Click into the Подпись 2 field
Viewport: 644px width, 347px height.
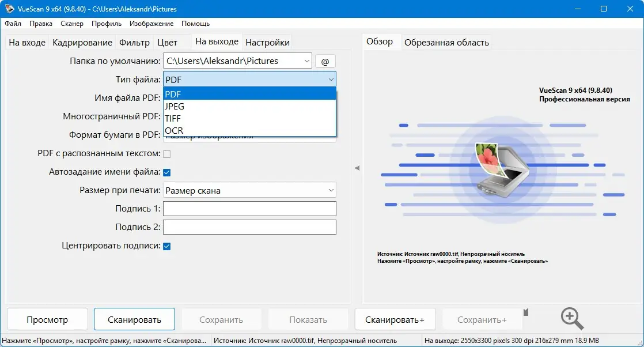click(x=250, y=227)
